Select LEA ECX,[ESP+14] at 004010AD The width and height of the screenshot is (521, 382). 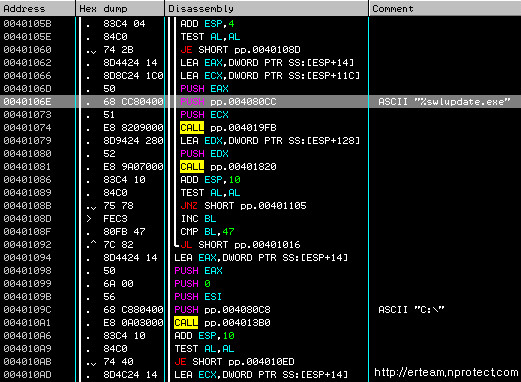261,375
